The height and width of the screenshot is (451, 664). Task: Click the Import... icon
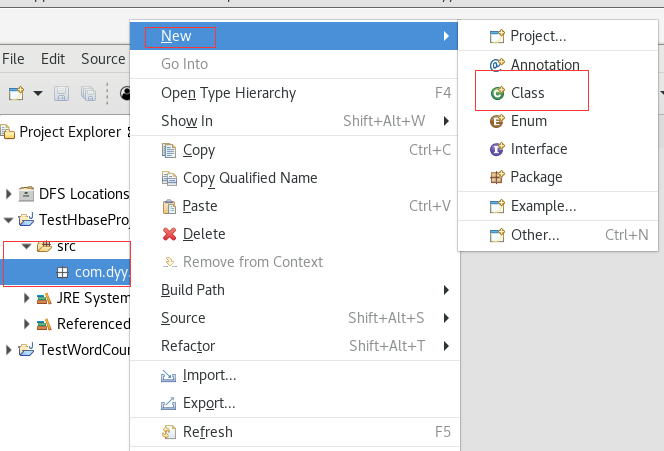pos(169,376)
